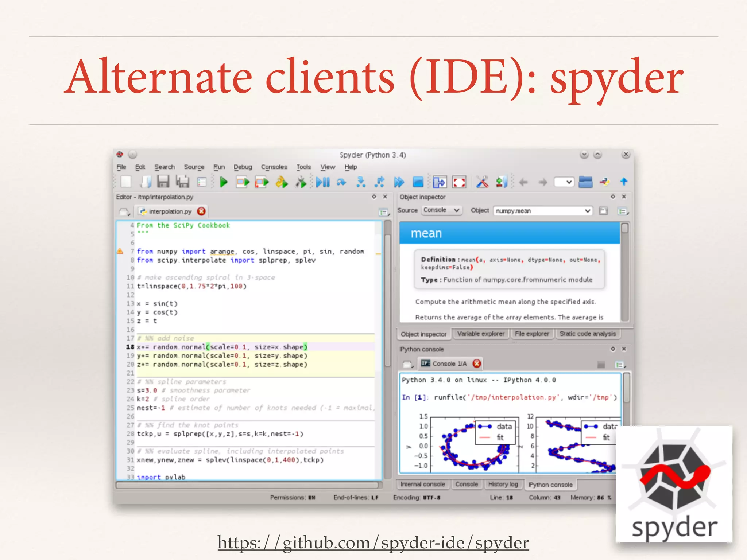Toggle Maximize current pane toolbar button

click(440, 182)
